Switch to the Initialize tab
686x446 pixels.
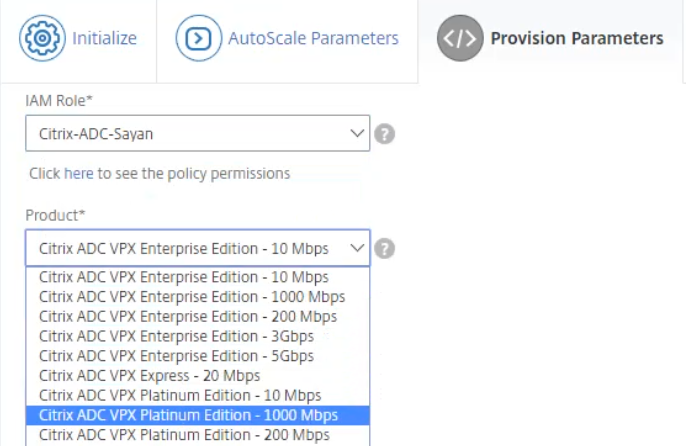78,39
